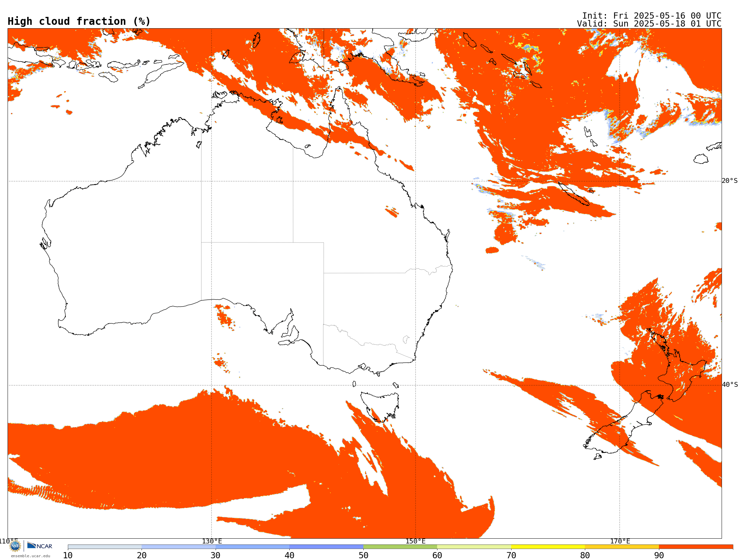This screenshot has height=560, width=744.
Task: Click the 20-30 light blue colorbar segment
Action: click(178, 547)
